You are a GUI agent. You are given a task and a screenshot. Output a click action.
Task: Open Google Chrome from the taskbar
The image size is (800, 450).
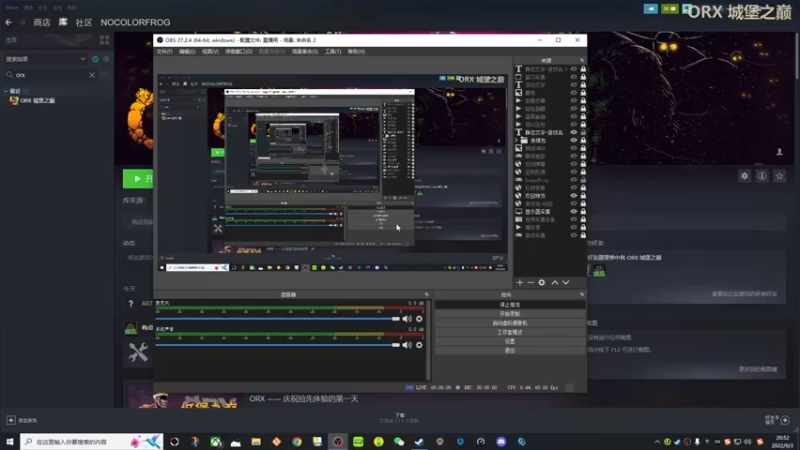pos(297,442)
